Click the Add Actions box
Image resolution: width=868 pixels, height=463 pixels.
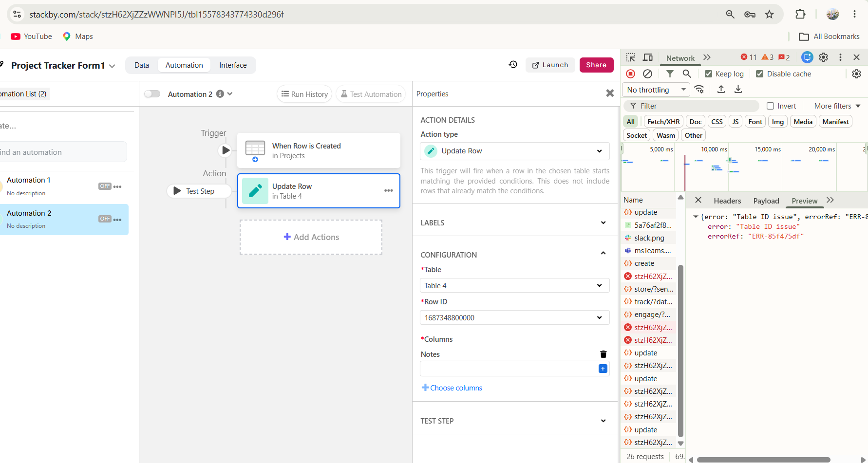[311, 237]
